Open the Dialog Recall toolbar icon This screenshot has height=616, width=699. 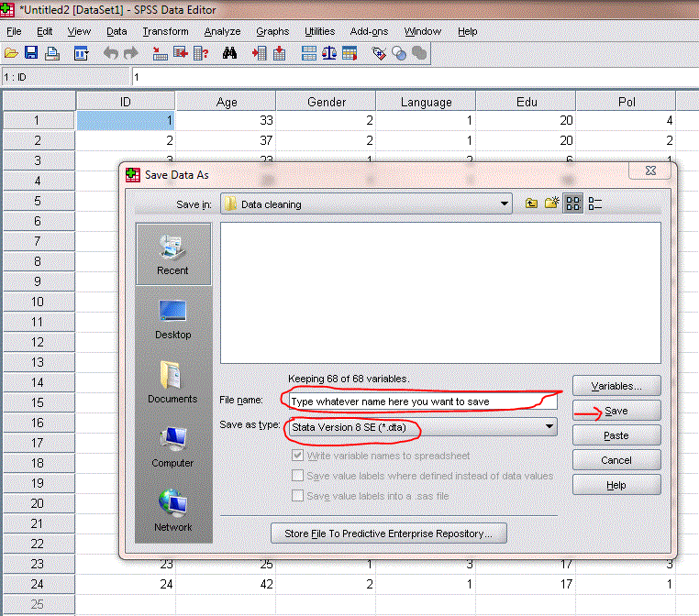(x=81, y=53)
